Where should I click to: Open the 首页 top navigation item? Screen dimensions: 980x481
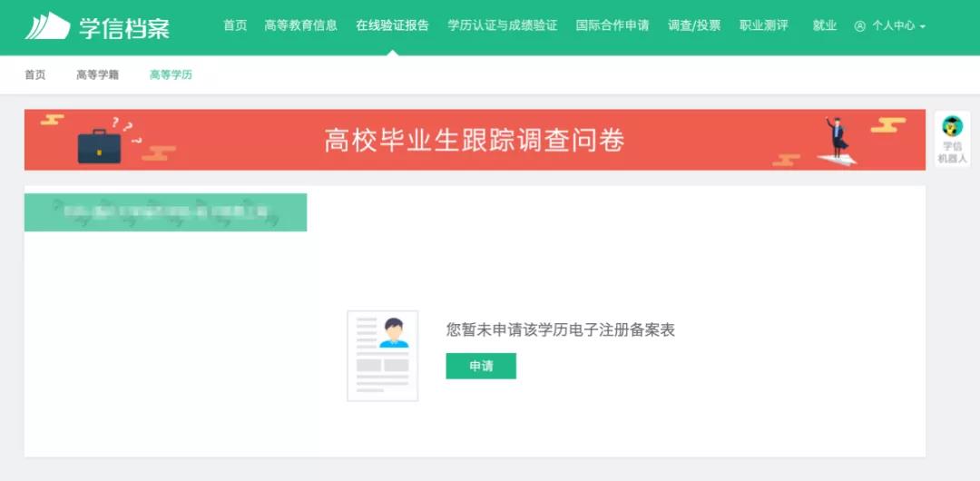tap(235, 25)
